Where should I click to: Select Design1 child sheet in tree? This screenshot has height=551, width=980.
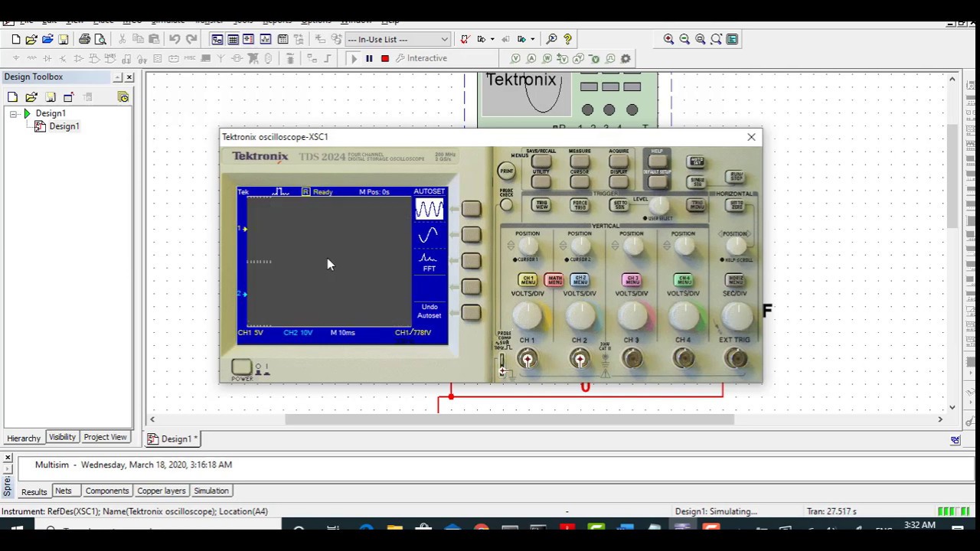[64, 126]
